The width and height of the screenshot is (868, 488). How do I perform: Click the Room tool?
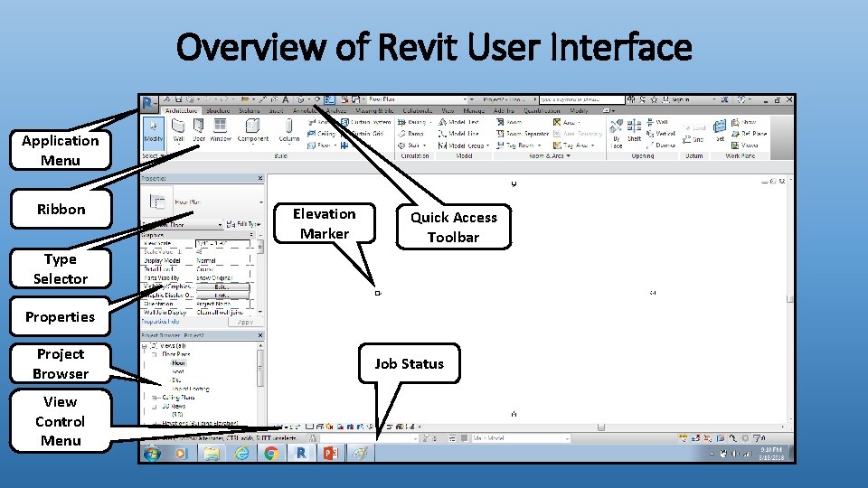[x=509, y=122]
